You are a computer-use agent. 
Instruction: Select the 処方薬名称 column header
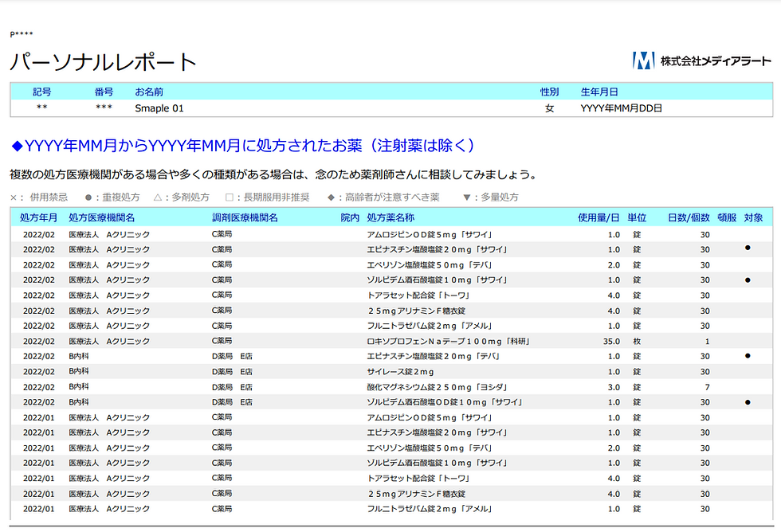click(x=390, y=217)
